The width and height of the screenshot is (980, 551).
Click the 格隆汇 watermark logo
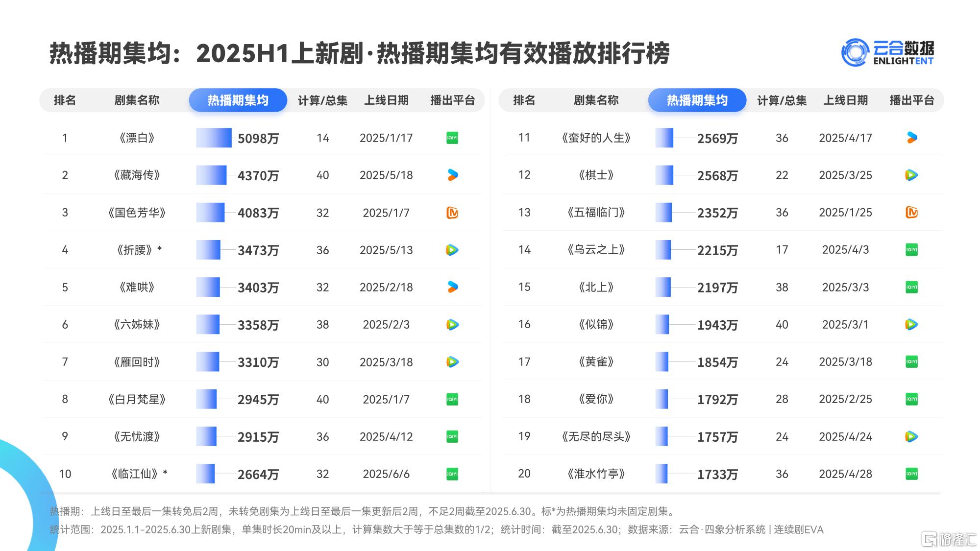(949, 539)
